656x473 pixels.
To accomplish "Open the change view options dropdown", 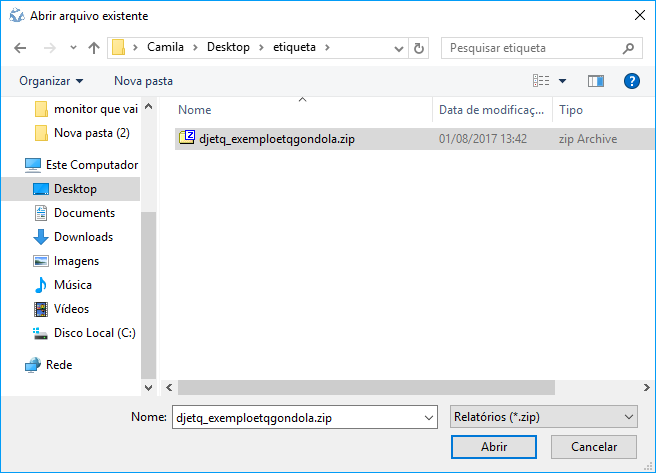I will [562, 80].
